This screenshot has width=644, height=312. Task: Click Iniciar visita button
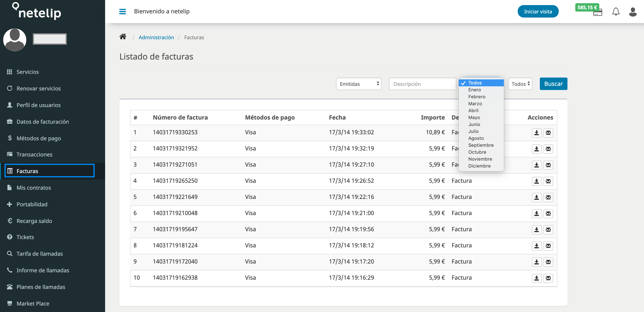tap(538, 11)
